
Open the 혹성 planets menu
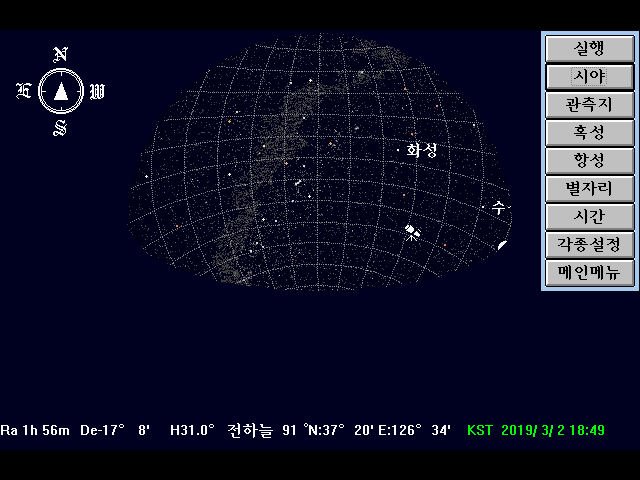[590, 133]
